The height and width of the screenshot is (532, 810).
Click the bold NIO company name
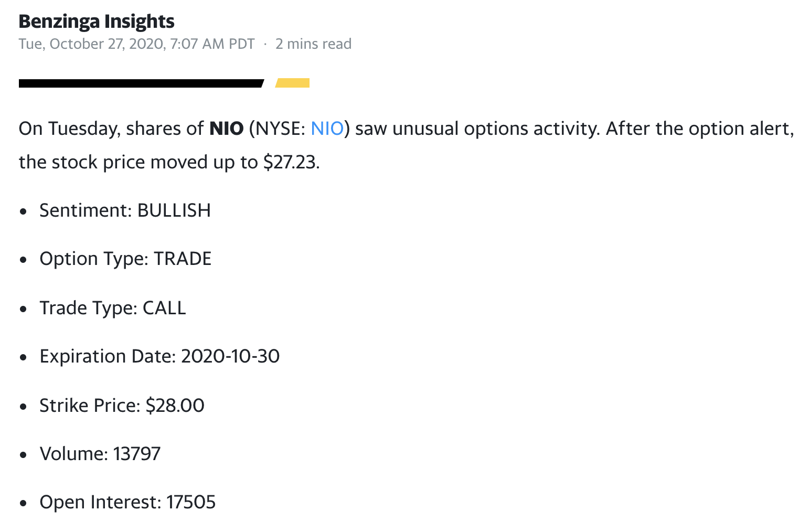(x=226, y=129)
